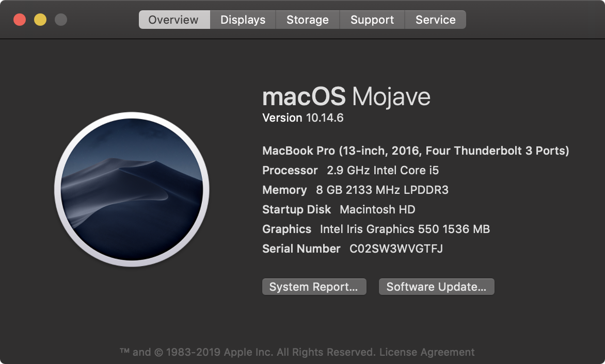Minimize window with yellow button
This screenshot has width=605, height=364.
(40, 20)
